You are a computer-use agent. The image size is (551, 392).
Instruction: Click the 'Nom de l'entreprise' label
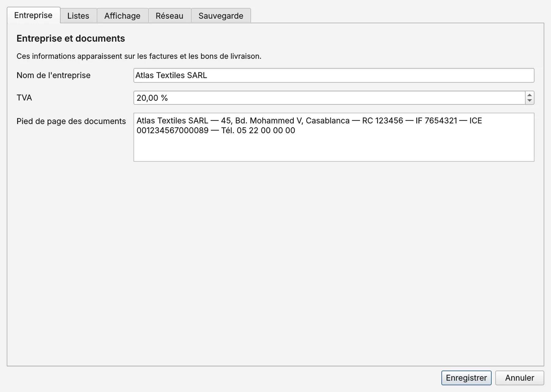coord(54,75)
